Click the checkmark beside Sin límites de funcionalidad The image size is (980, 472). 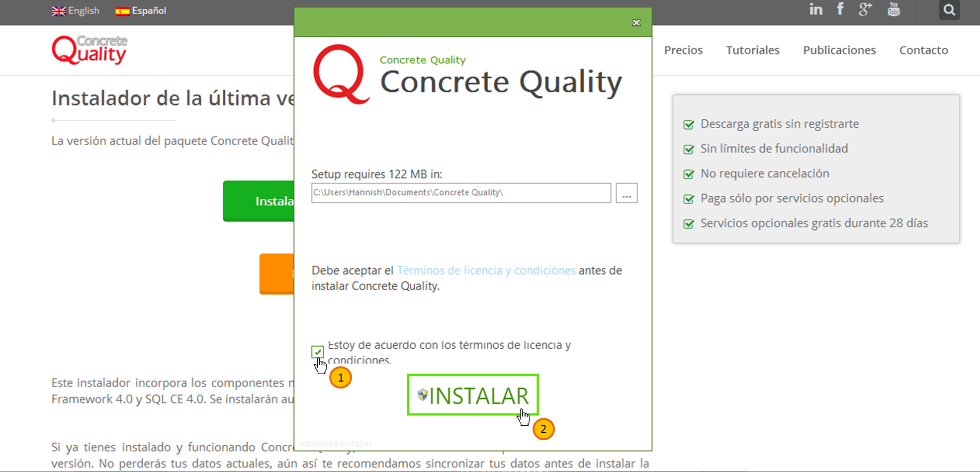point(689,149)
